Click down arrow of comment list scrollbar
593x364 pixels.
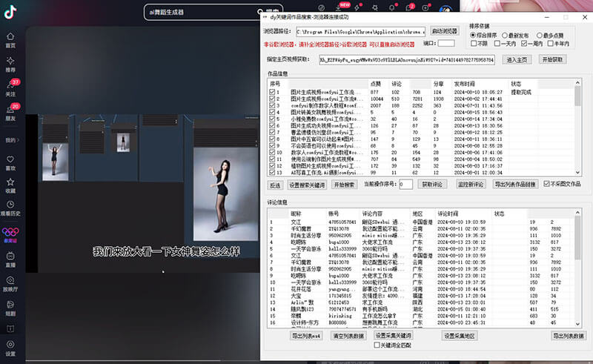point(577,324)
